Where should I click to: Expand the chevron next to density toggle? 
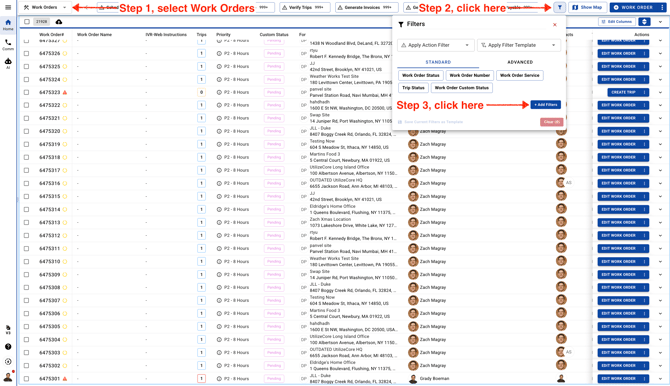[x=660, y=21]
